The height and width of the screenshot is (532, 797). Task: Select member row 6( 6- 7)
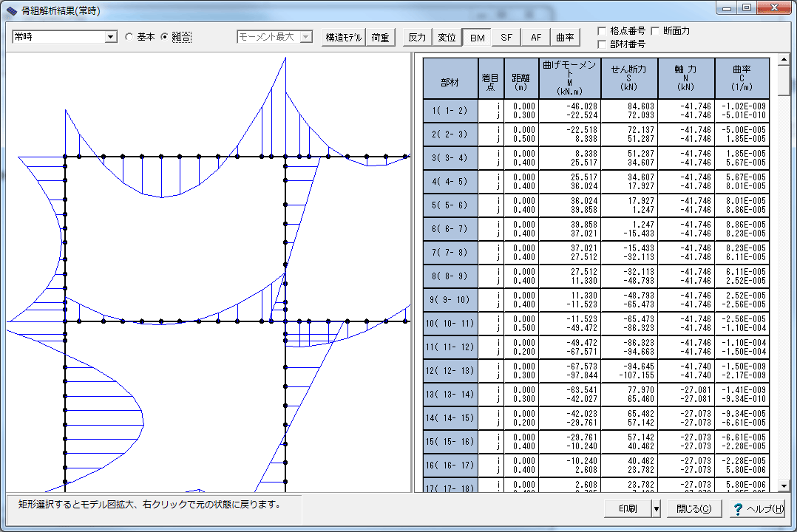click(450, 228)
